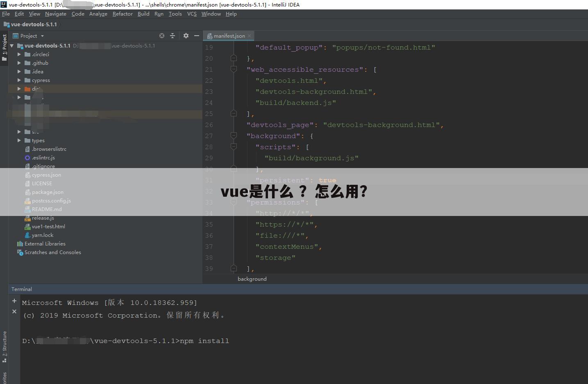
Task: Fold web_accessible_resources array at line 21
Action: click(x=234, y=69)
